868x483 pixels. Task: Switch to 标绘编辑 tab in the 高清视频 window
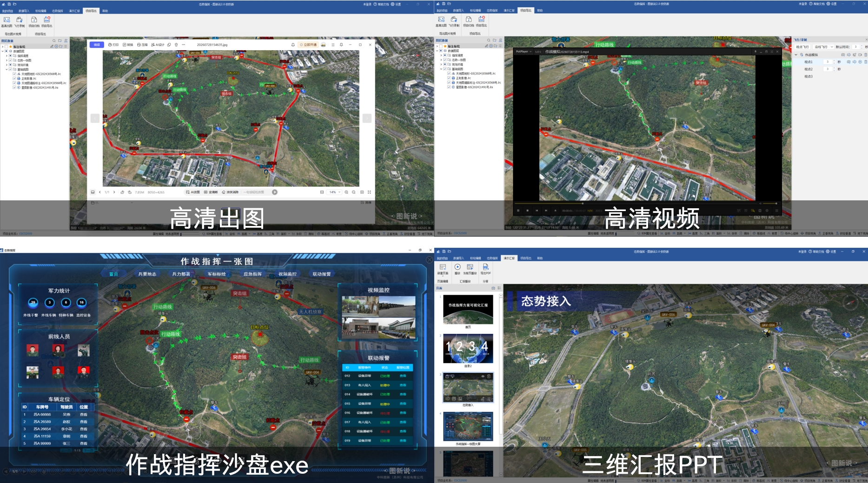coord(475,10)
